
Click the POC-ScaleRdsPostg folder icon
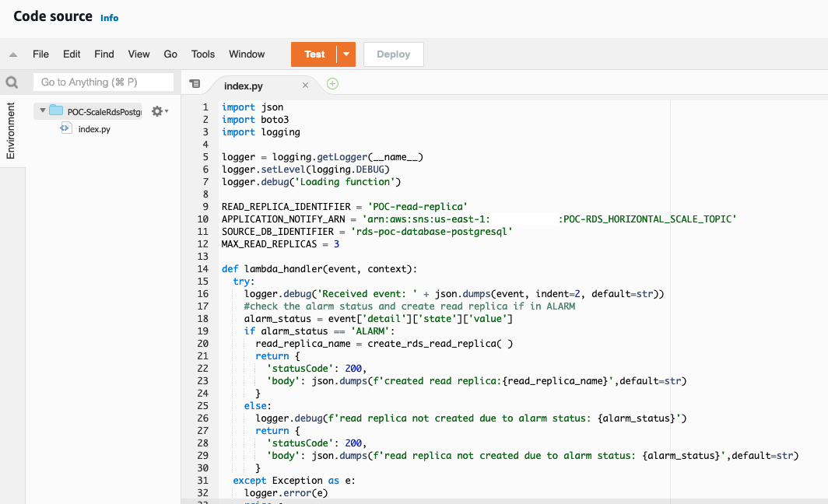pos(56,110)
